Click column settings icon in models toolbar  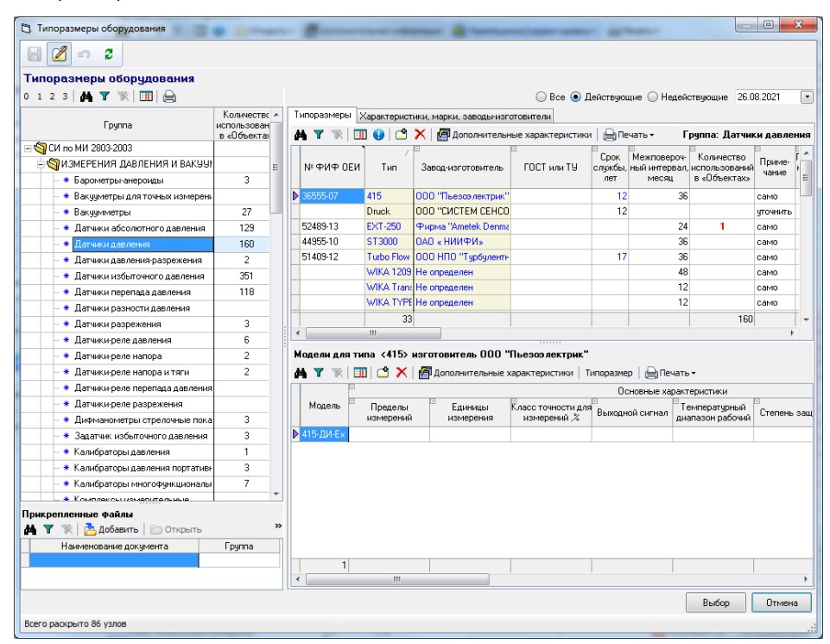tap(361, 372)
